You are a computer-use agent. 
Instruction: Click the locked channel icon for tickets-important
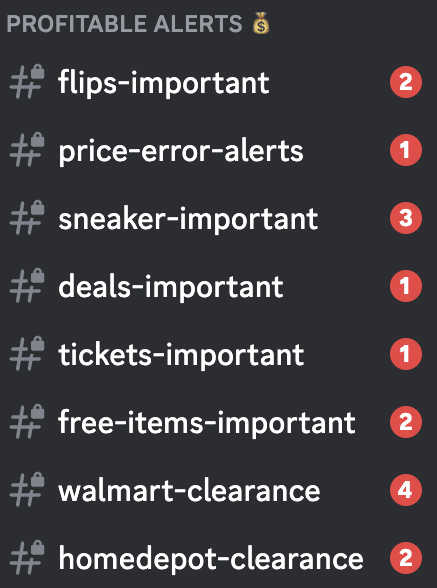pos(27,353)
